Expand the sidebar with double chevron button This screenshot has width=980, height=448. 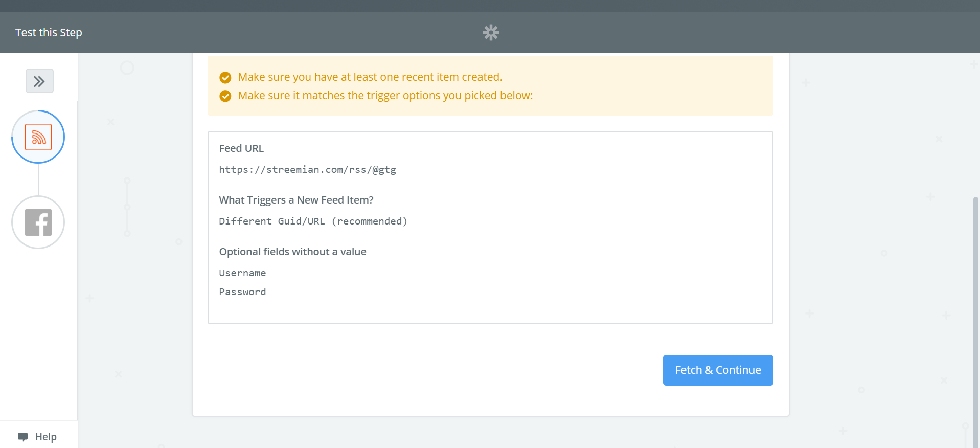point(39,81)
